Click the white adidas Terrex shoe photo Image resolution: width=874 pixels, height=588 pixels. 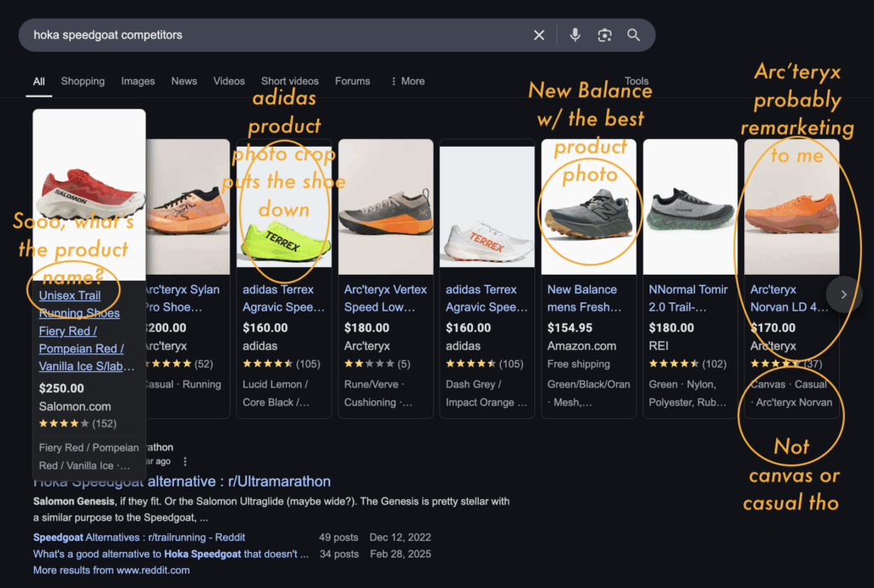point(487,207)
